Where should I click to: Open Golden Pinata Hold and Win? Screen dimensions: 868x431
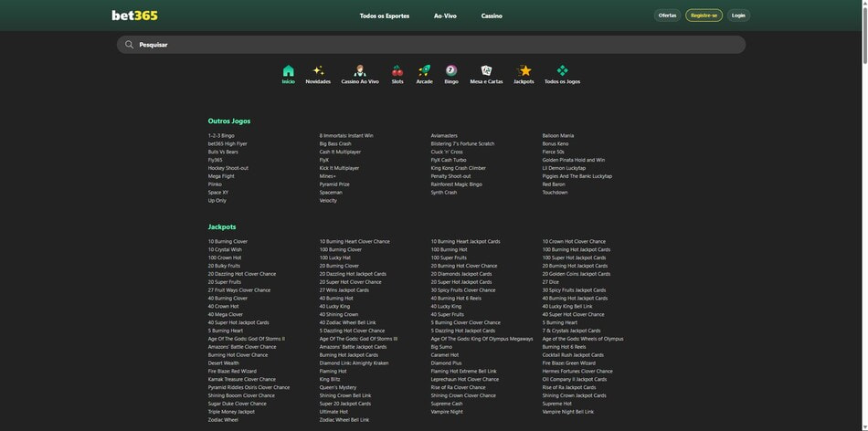pos(574,160)
